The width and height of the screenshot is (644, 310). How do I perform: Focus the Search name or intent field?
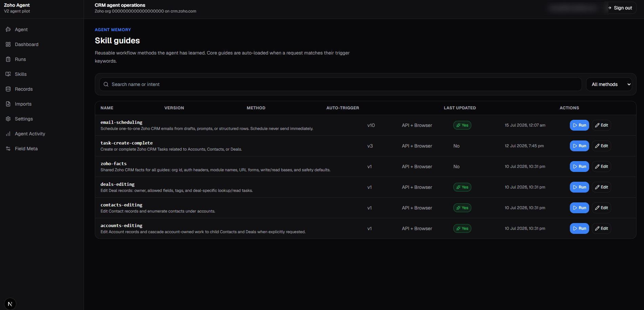tap(340, 84)
